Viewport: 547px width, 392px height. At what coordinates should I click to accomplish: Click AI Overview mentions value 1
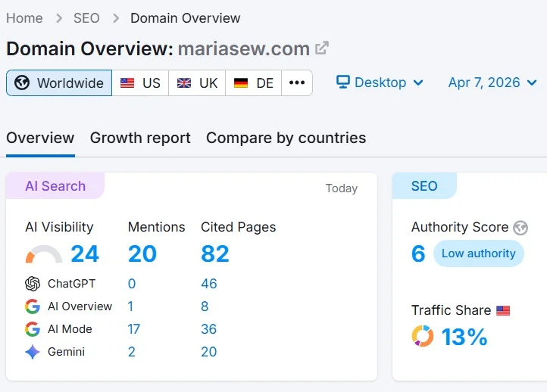(130, 306)
